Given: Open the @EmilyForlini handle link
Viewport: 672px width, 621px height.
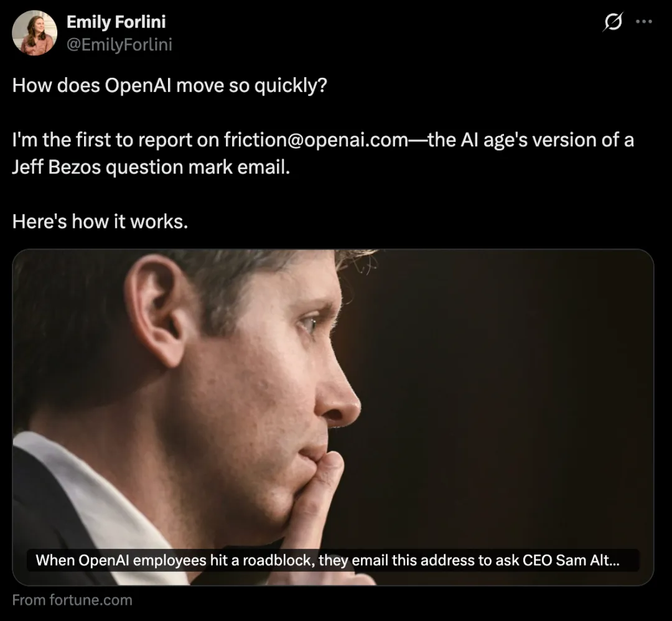Looking at the screenshot, I should click(119, 45).
